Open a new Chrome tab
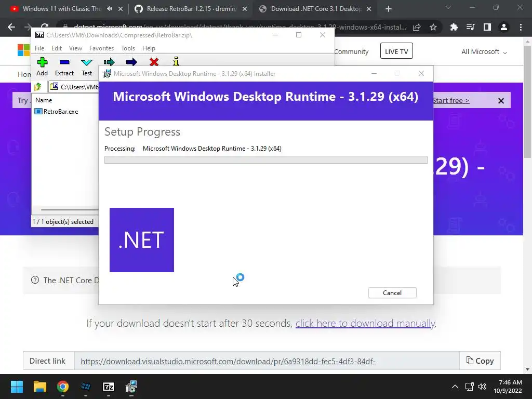Screen dimensions: 532x399 389,9
